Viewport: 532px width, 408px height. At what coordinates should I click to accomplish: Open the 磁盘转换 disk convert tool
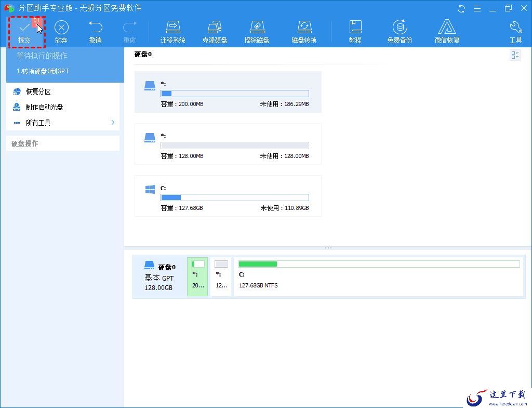coord(304,32)
